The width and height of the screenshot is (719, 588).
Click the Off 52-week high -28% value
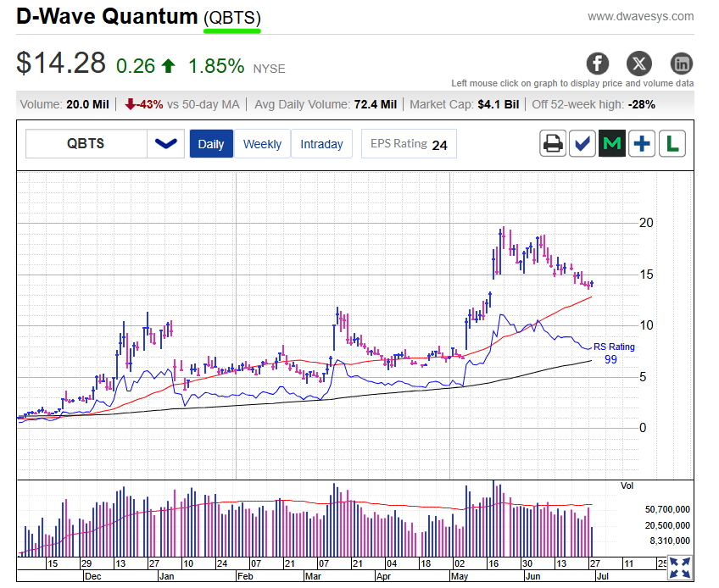click(x=641, y=104)
